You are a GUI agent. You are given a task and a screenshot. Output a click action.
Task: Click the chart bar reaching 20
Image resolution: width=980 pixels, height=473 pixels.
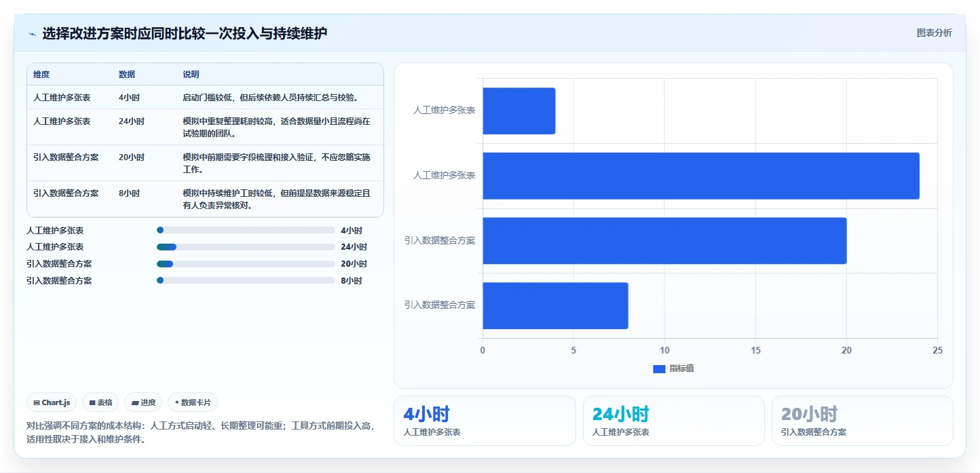click(664, 241)
